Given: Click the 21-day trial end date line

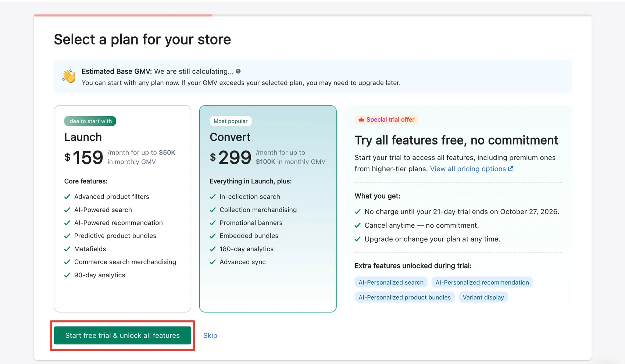Looking at the screenshot, I should (x=462, y=212).
